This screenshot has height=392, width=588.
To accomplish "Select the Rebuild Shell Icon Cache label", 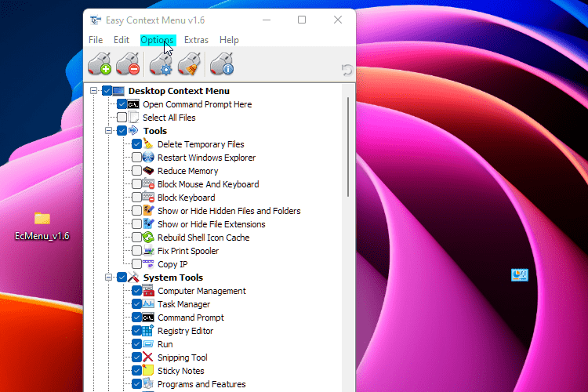I will coord(203,238).
